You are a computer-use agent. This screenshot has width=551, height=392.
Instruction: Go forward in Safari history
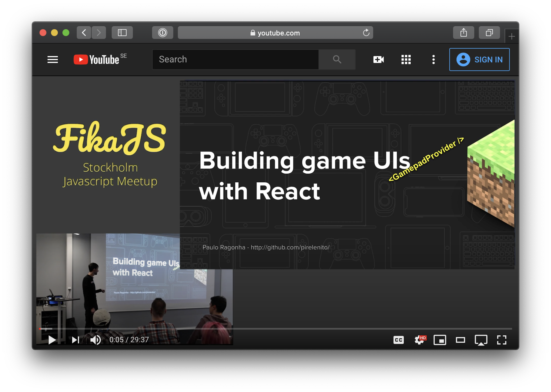[x=99, y=33]
